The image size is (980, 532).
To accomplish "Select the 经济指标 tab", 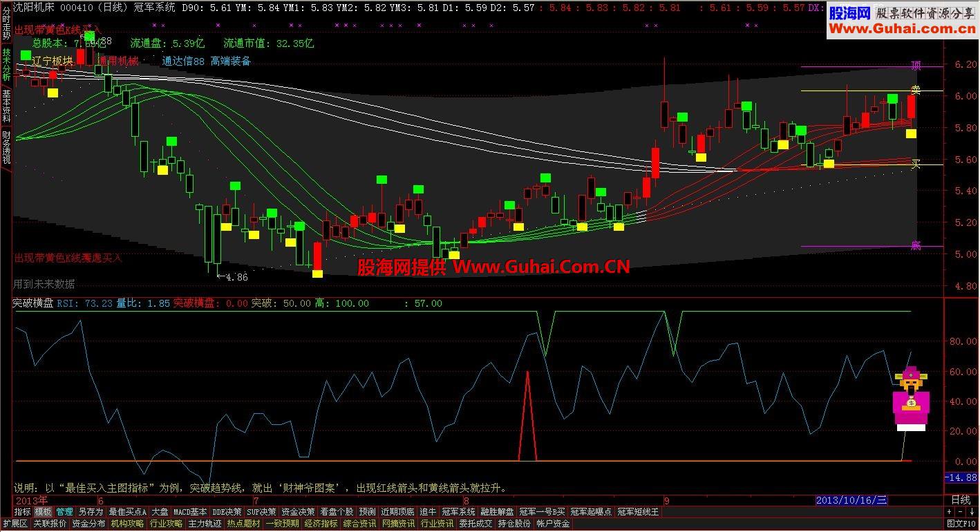I will 321,524.
